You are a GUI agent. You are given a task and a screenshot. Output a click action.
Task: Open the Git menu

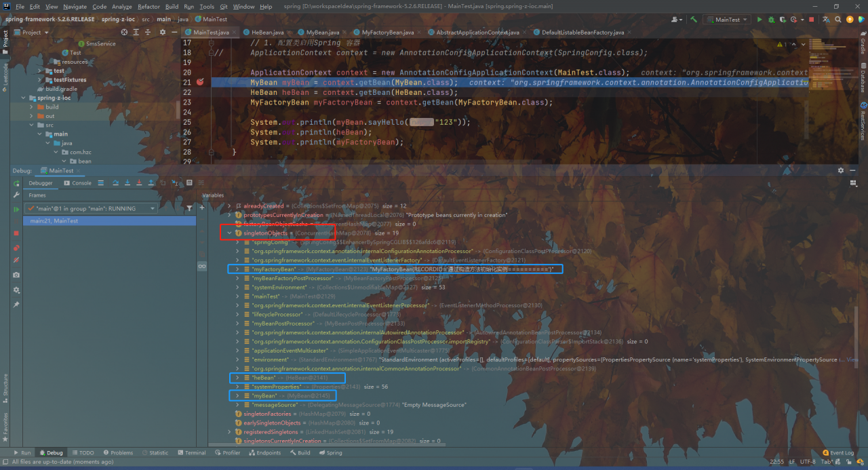224,7
